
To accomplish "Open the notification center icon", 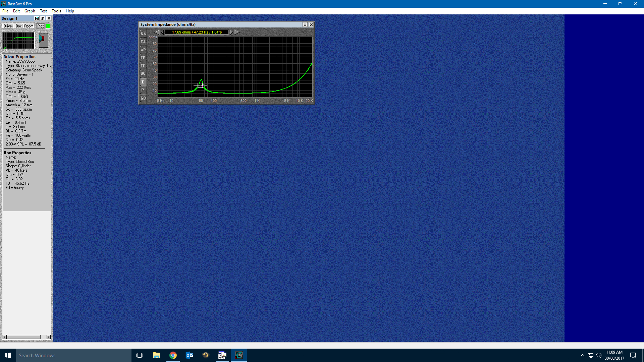I will click(x=633, y=355).
